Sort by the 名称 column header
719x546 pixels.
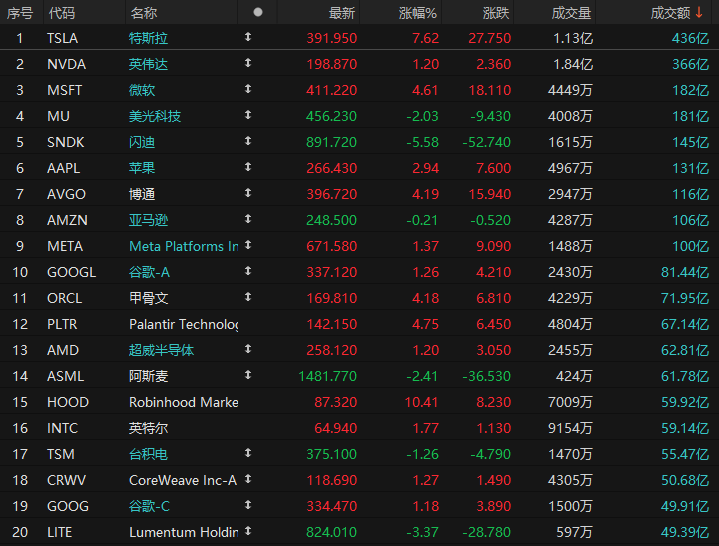(x=144, y=13)
